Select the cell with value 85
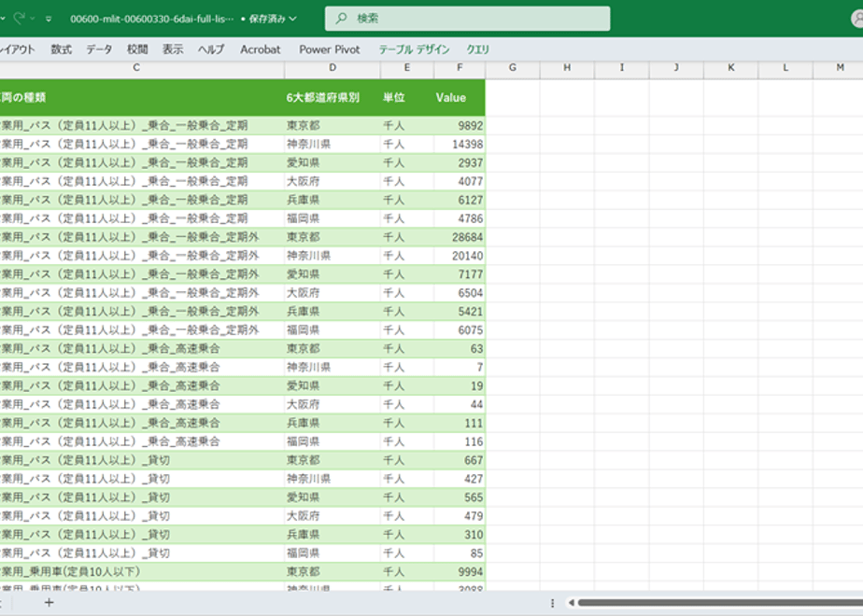Image resolution: width=863 pixels, height=616 pixels. 460,553
